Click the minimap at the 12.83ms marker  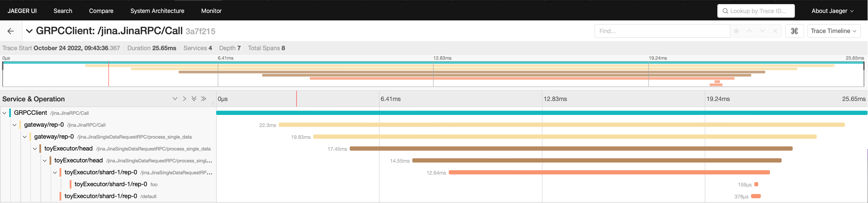point(433,75)
